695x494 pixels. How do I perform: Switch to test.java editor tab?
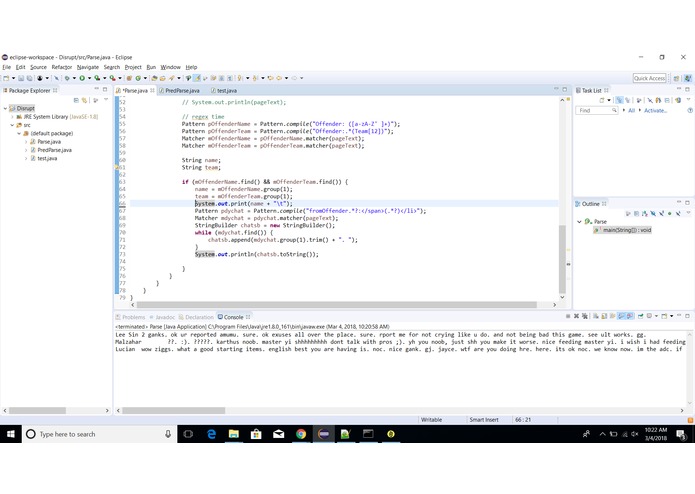(224, 90)
